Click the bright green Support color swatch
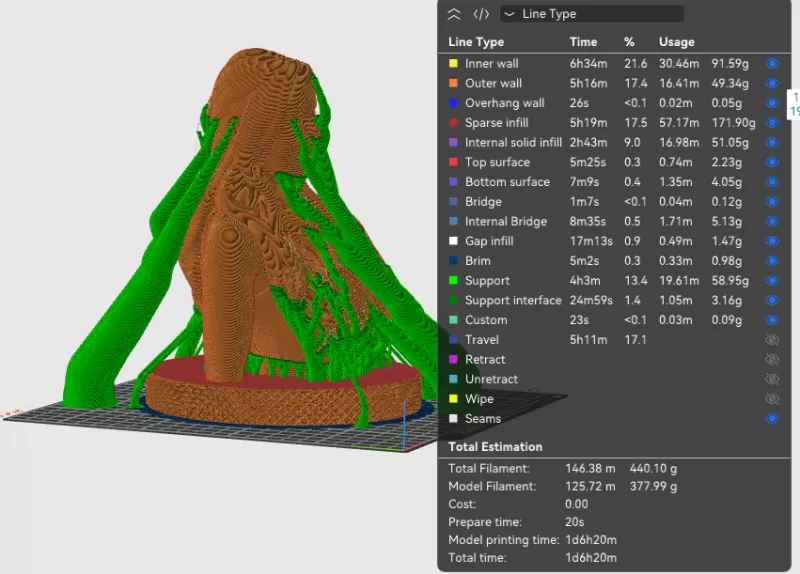 pos(453,281)
